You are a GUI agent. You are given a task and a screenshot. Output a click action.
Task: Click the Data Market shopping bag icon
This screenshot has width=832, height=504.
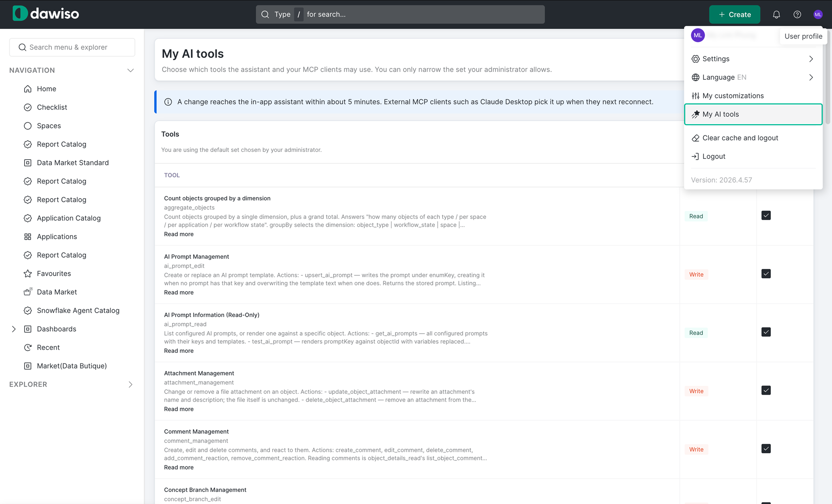pyautogui.click(x=28, y=292)
